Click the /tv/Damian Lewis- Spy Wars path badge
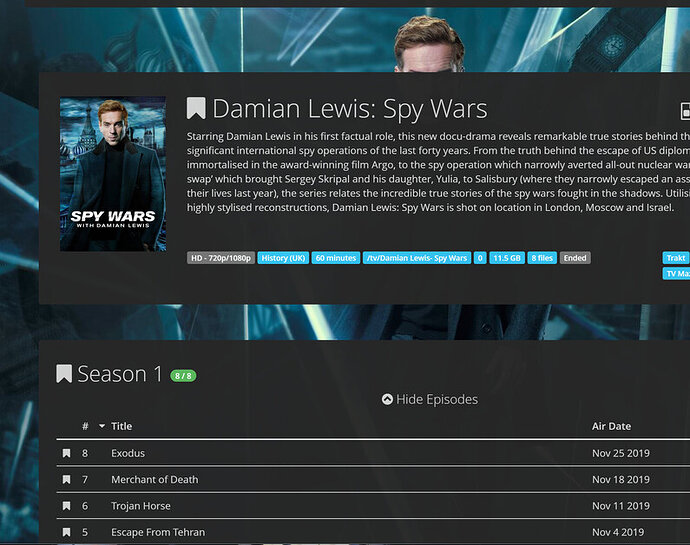The width and height of the screenshot is (690, 545). pyautogui.click(x=417, y=258)
